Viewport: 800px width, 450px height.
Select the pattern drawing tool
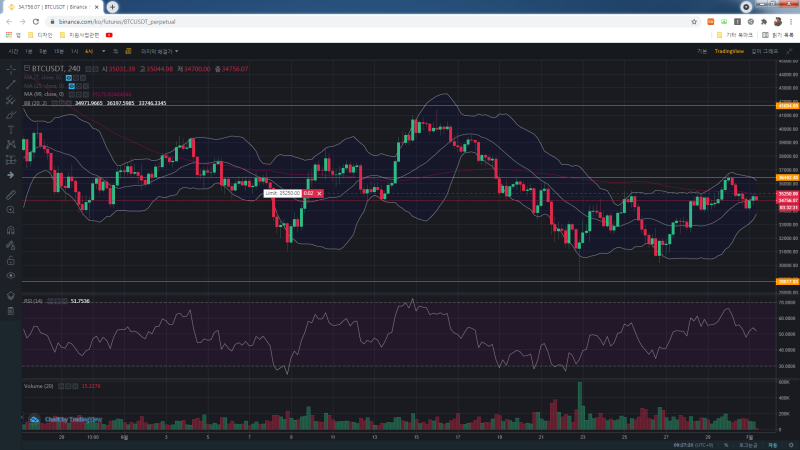pos(11,145)
